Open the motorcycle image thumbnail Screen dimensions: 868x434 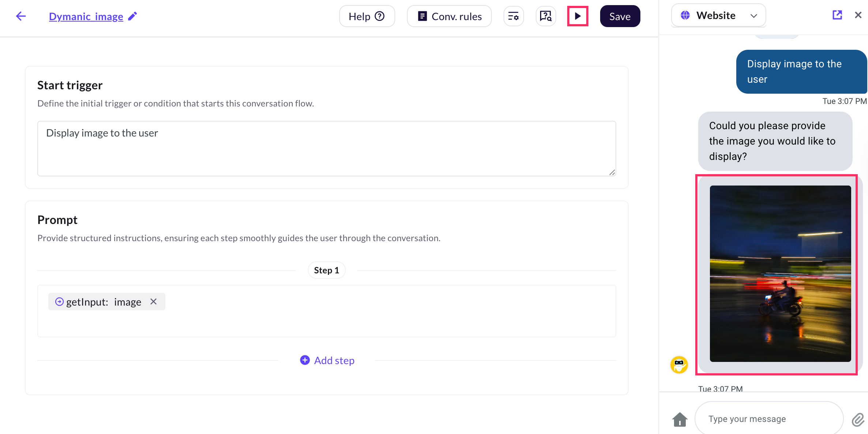tap(780, 273)
